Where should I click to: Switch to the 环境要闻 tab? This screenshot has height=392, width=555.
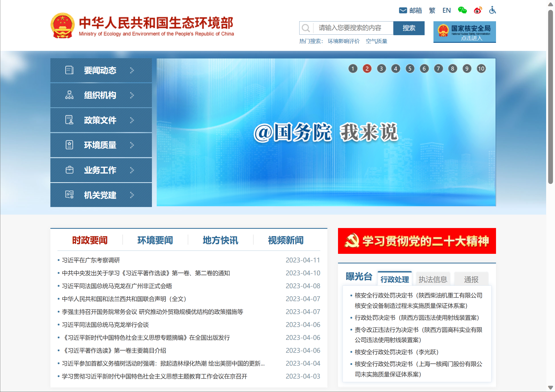coord(155,240)
